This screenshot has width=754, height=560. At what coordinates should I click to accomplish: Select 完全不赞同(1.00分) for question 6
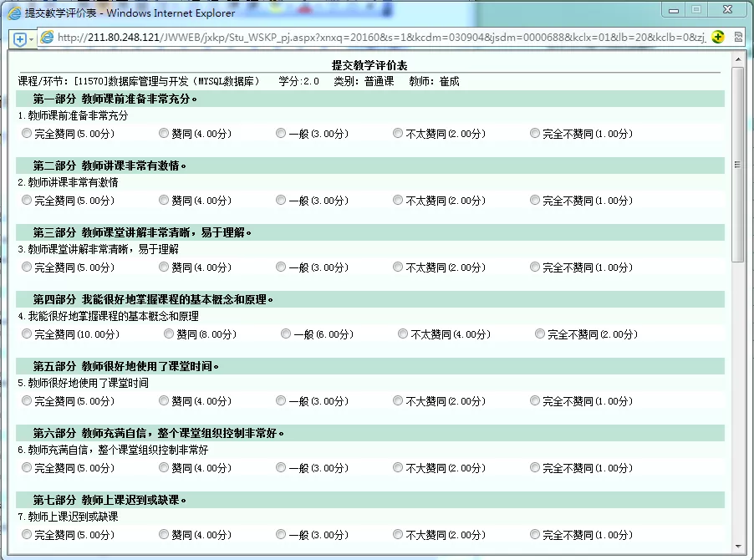(x=535, y=468)
